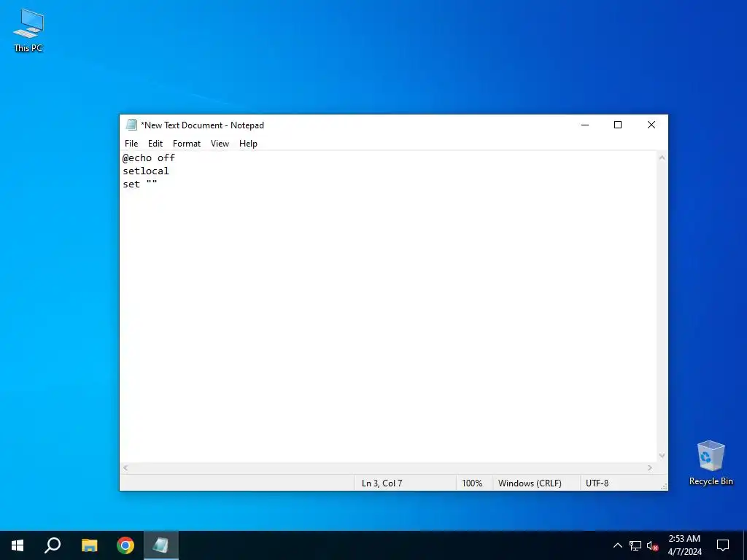This screenshot has height=560, width=747.
Task: Open the Help menu
Action: coord(248,144)
